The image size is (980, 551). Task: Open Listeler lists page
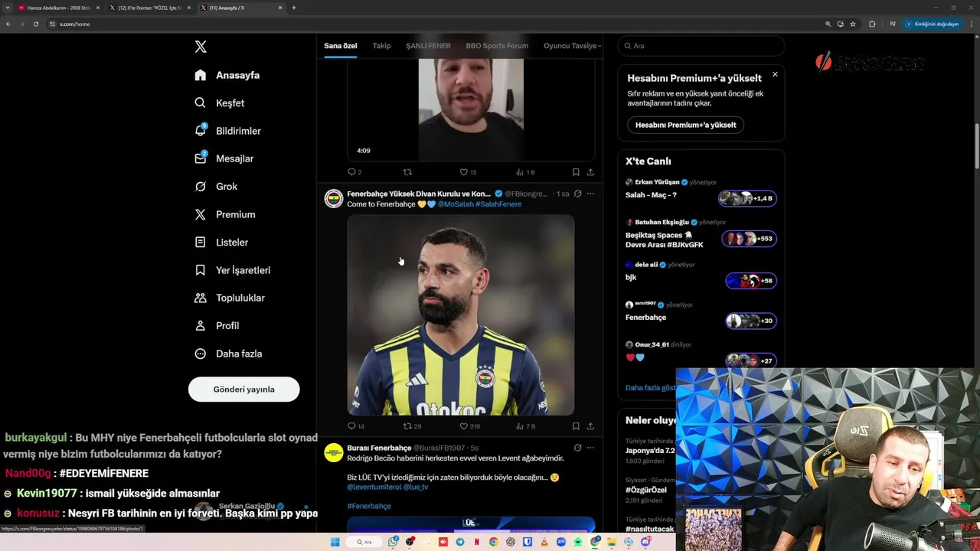(221, 242)
